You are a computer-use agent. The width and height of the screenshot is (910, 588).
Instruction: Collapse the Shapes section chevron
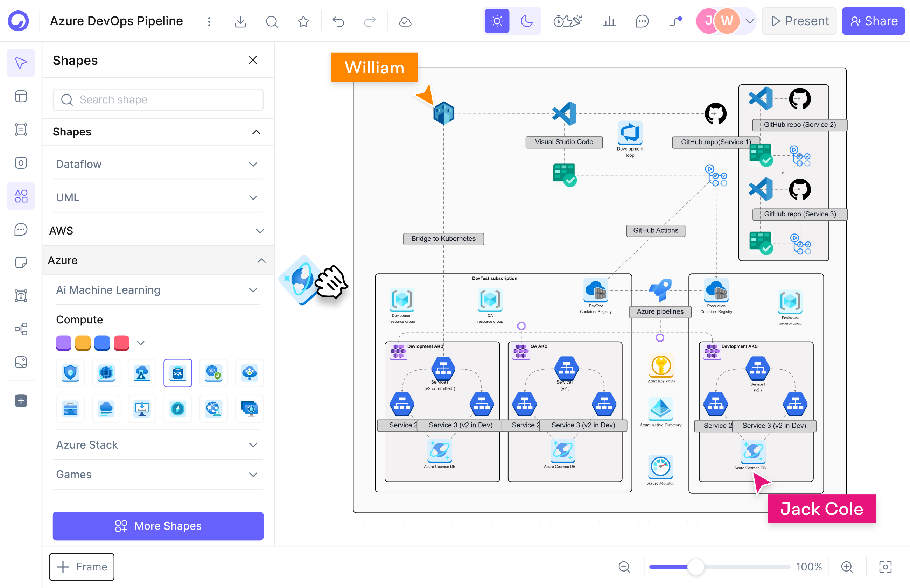point(257,132)
